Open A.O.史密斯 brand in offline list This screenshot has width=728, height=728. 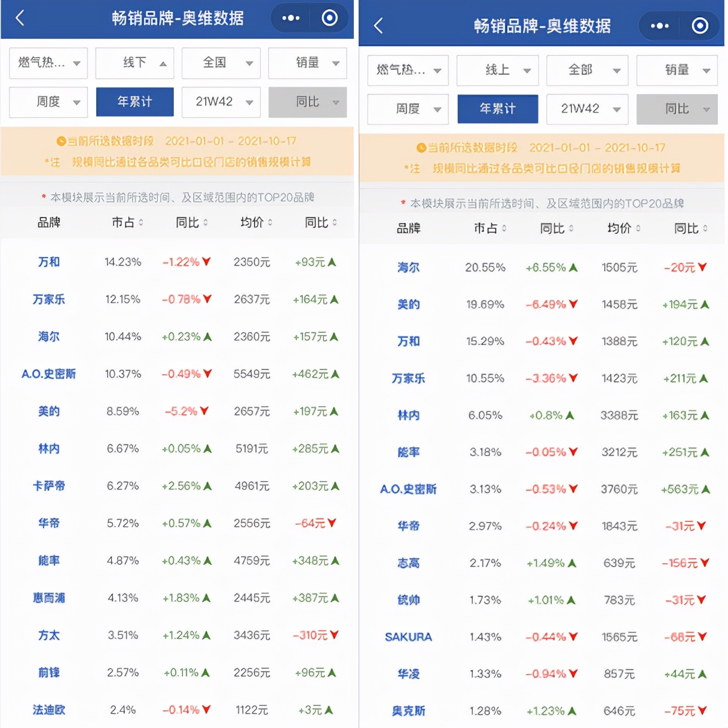(49, 374)
